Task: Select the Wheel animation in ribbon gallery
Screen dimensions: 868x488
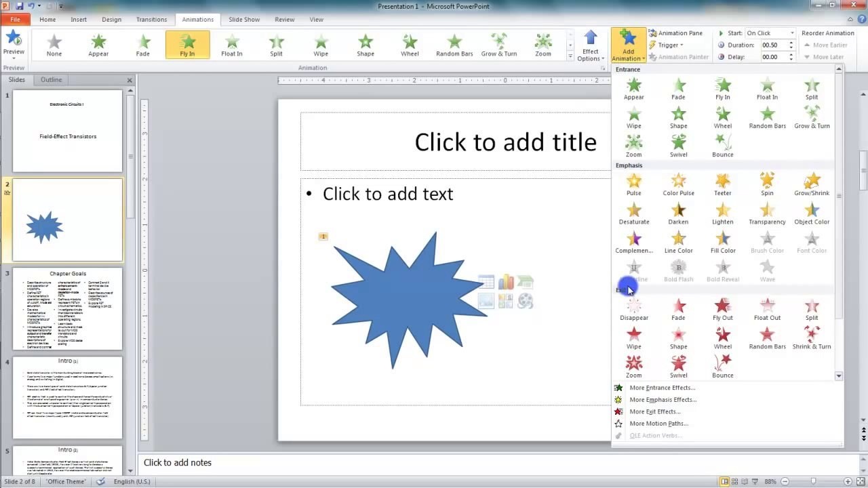Action: point(410,45)
